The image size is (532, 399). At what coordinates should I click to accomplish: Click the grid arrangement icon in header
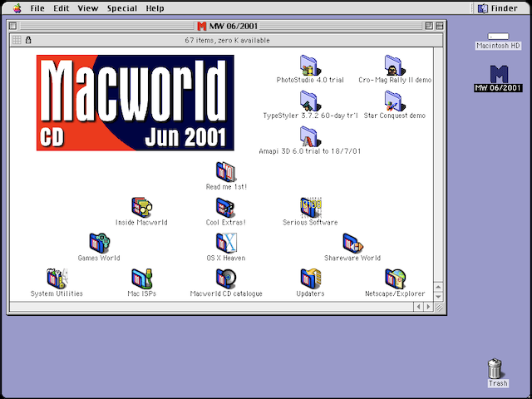[x=17, y=40]
